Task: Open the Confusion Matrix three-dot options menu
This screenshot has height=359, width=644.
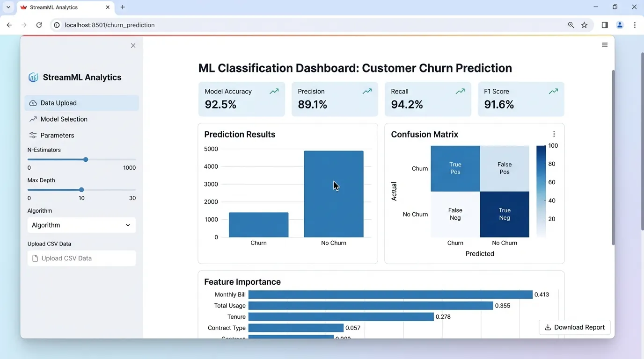Action: click(554, 134)
